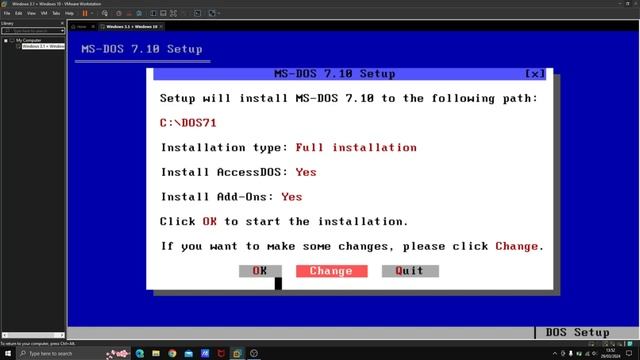640x360 pixels.
Task: Click Library scrollbar left arrow
Action: 4,335
